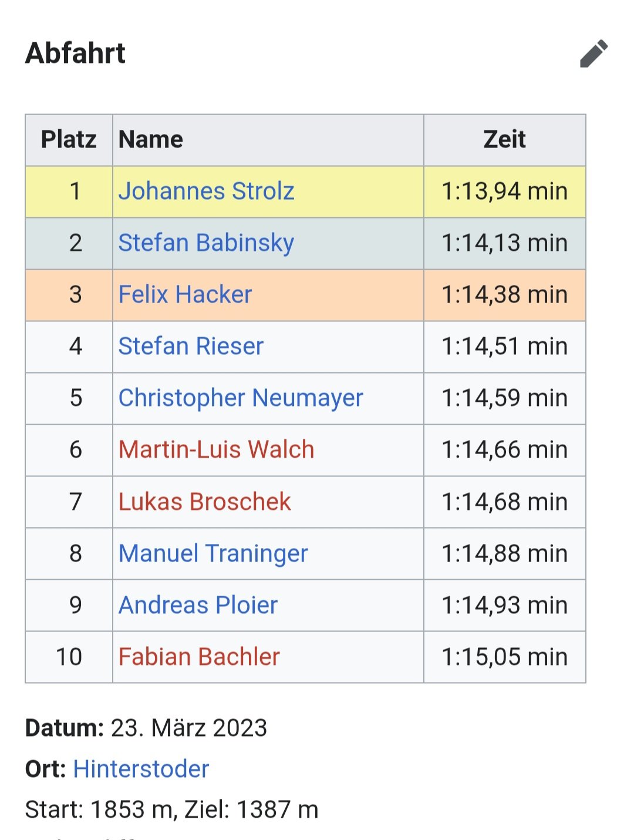The image size is (634, 840).
Task: Open red link Martin-Luis Walch
Action: point(216,450)
